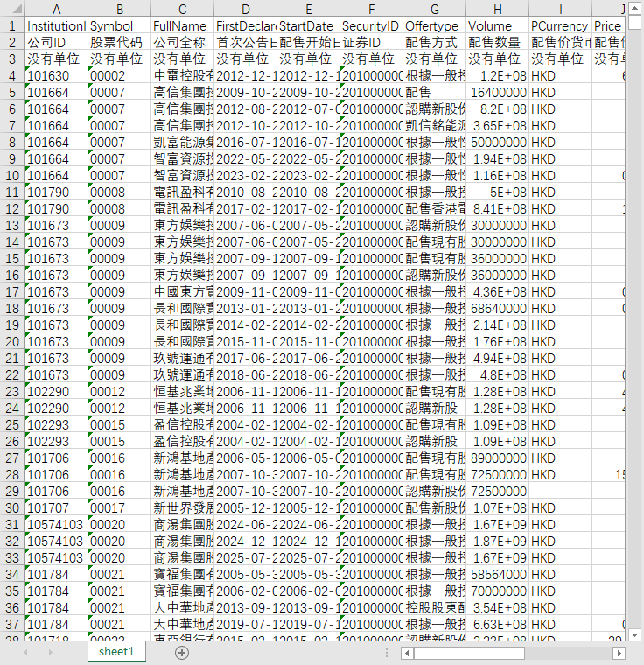Screen dimensions: 644x665
Task: Select column H header
Action: 497,9
